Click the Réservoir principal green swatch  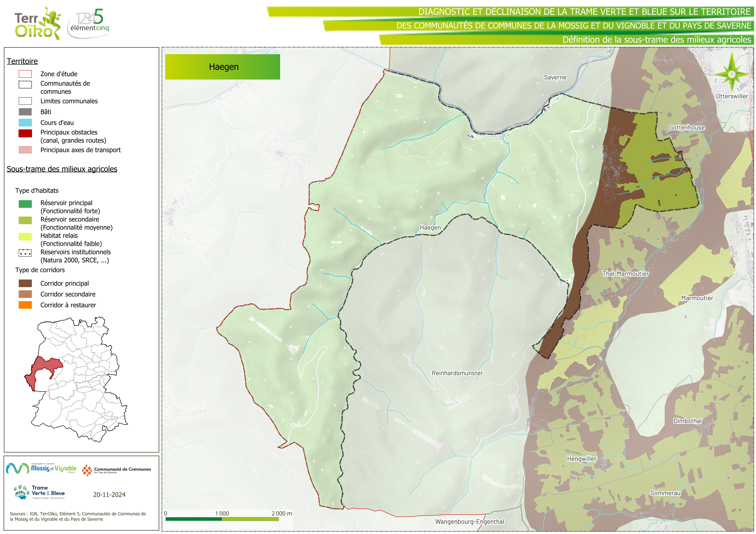[25, 204]
